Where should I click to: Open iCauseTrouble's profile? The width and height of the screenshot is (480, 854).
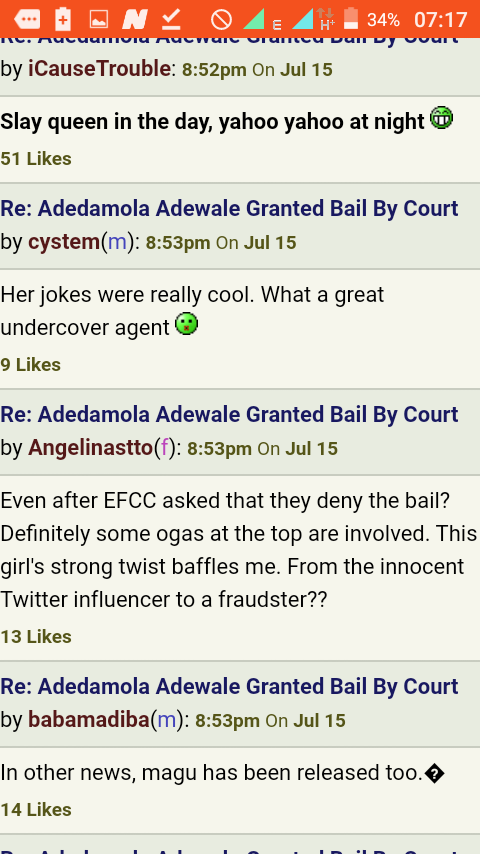[x=99, y=69]
